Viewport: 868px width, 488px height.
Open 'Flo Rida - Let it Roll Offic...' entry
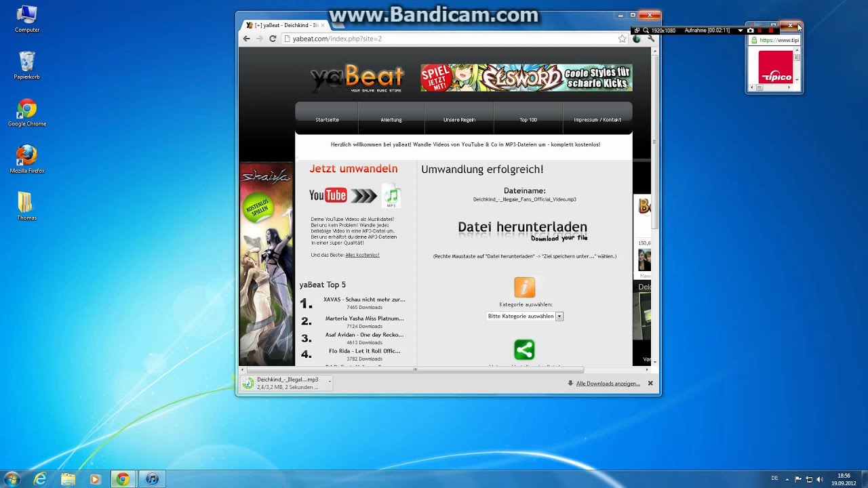[364, 350]
